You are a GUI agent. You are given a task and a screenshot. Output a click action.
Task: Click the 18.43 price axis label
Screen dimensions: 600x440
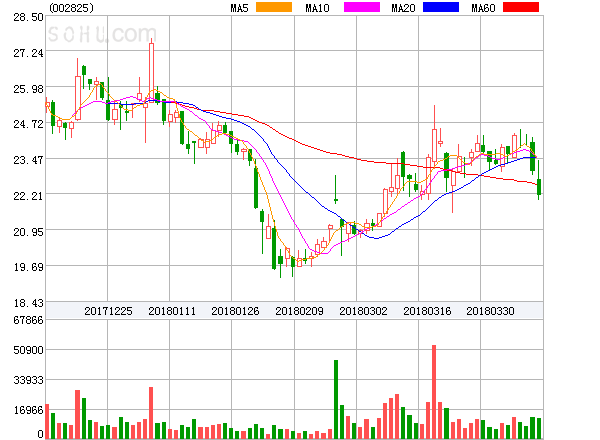(x=28, y=303)
